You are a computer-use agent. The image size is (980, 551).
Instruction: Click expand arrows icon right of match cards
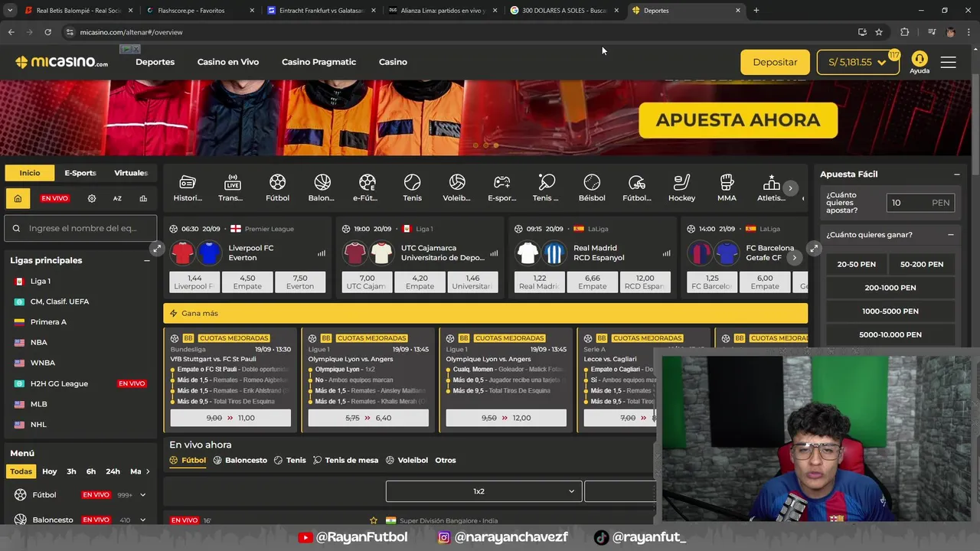pos(814,249)
